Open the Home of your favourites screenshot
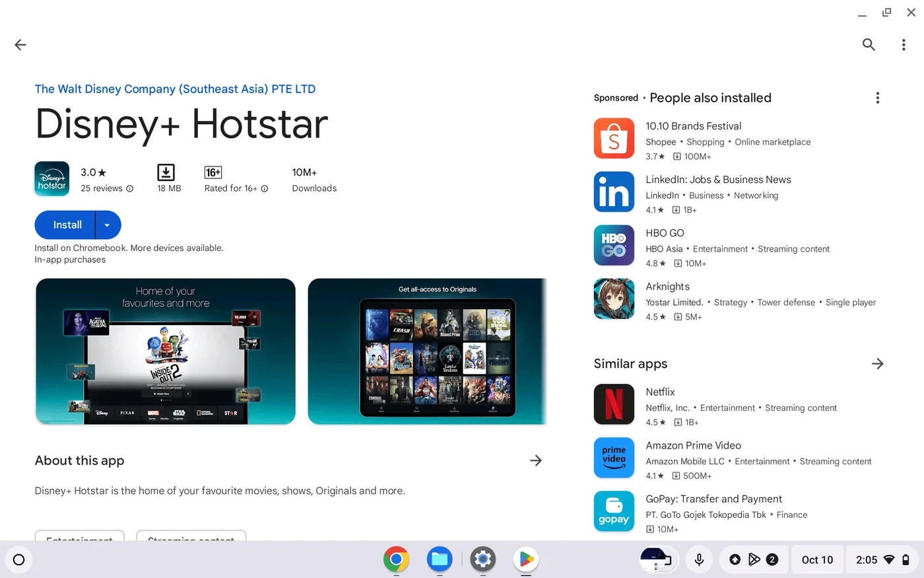924x578 pixels. [166, 351]
